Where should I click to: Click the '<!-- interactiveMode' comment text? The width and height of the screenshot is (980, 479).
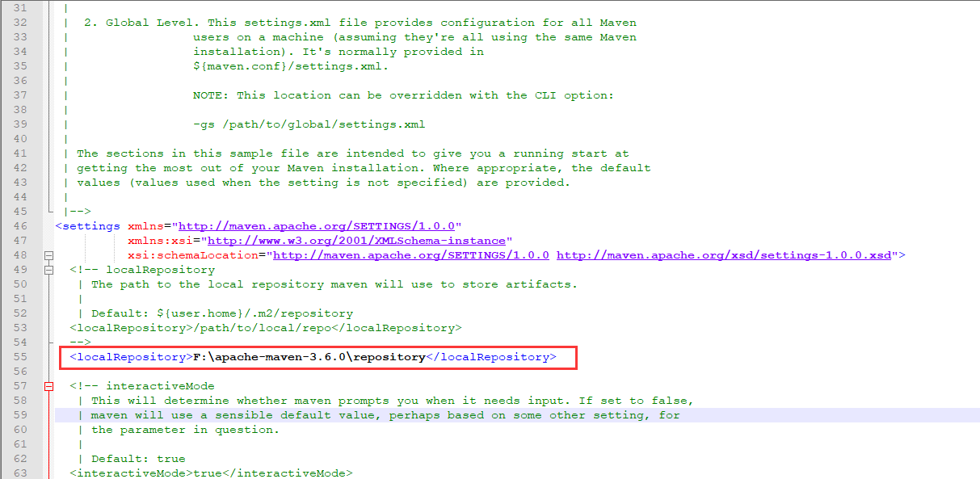142,386
